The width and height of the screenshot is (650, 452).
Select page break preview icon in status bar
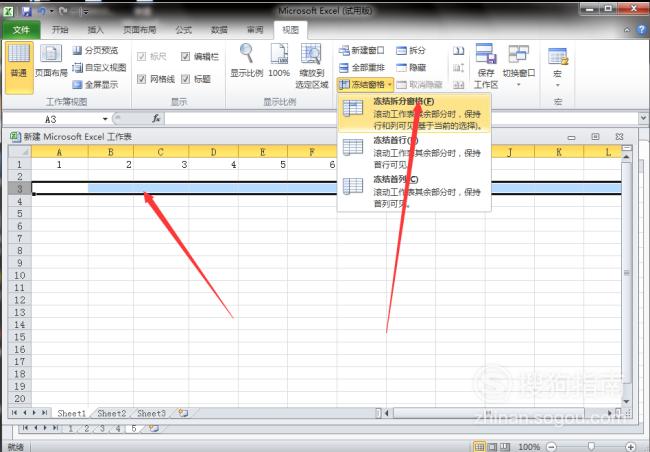(x=505, y=447)
